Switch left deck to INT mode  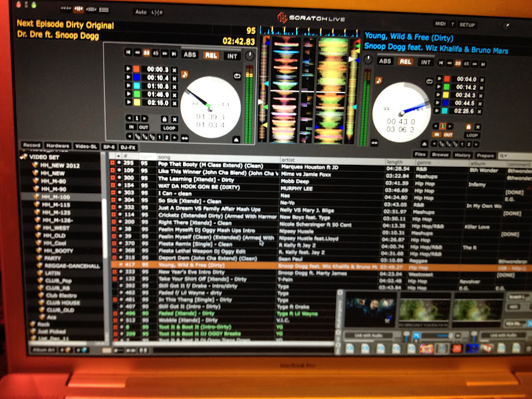pyautogui.click(x=232, y=57)
